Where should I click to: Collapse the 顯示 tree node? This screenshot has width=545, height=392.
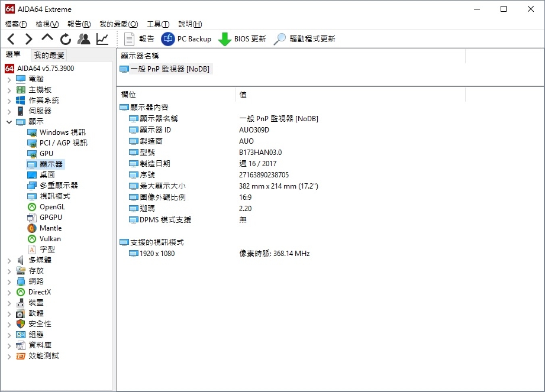pos(9,122)
